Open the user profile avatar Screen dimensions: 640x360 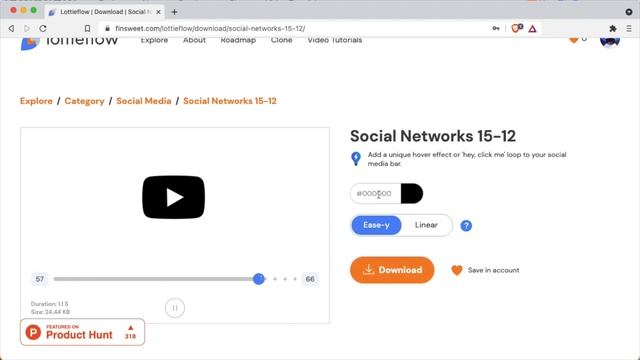(x=610, y=42)
